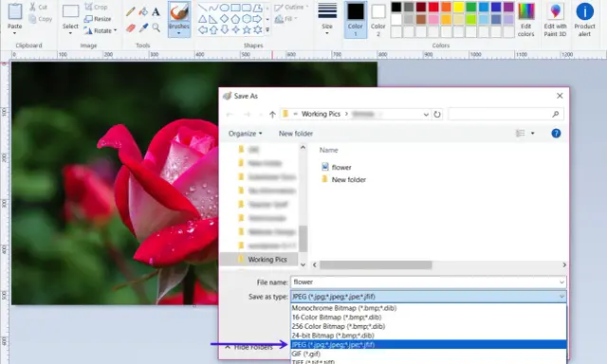Select Color 1 foreground swatch
Image resolution: width=607 pixels, height=364 pixels.
click(355, 19)
